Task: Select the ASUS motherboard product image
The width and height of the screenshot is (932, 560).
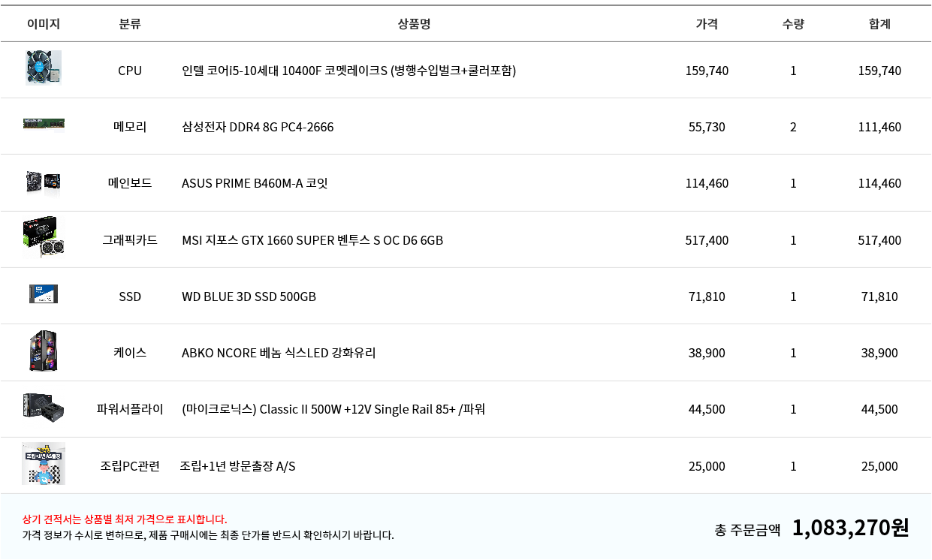Action: 44,182
